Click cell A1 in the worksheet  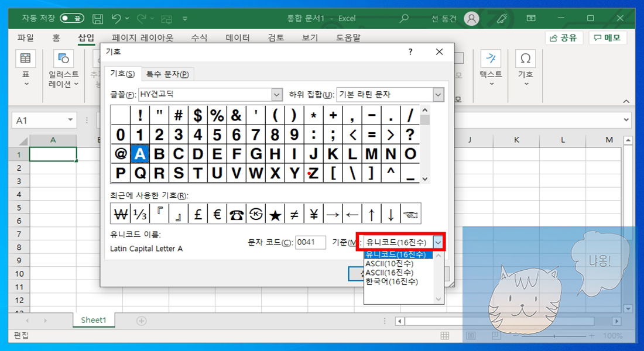53,154
